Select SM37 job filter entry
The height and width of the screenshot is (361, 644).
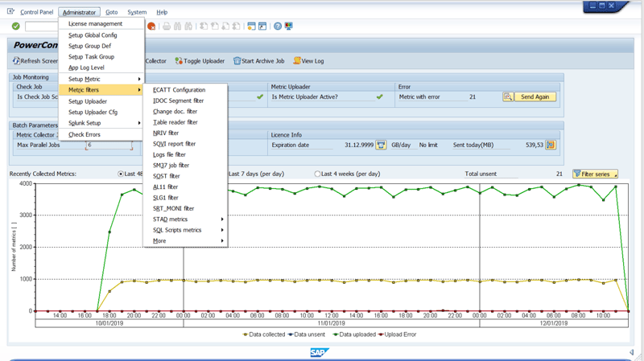click(x=185, y=166)
